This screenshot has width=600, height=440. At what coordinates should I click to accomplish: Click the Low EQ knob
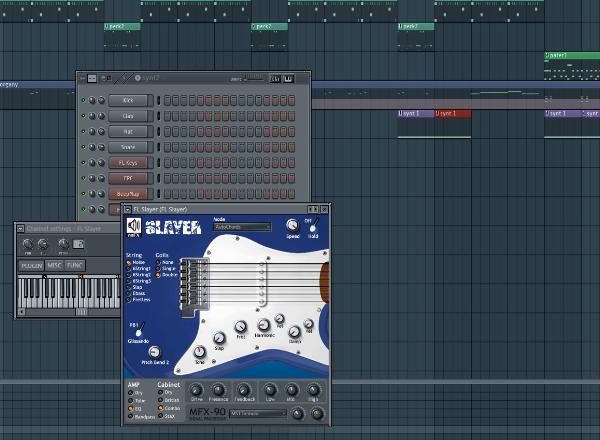pyautogui.click(x=270, y=390)
